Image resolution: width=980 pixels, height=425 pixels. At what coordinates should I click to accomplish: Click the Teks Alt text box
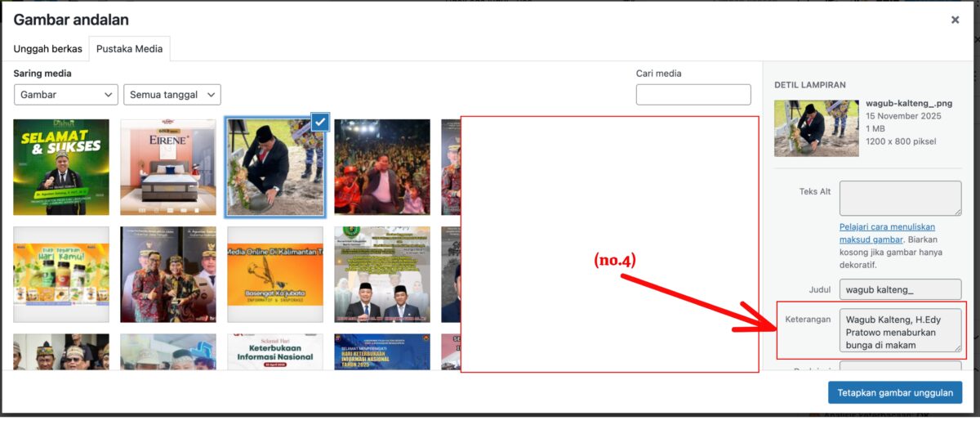click(900, 199)
